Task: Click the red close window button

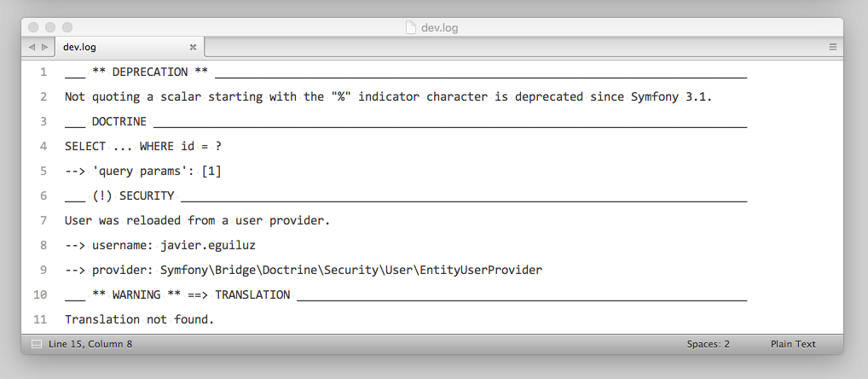Action: pos(33,27)
